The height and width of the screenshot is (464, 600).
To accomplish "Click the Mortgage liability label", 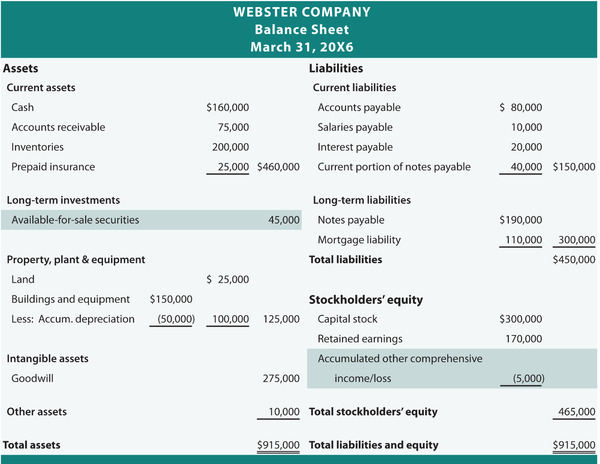I will tap(359, 240).
